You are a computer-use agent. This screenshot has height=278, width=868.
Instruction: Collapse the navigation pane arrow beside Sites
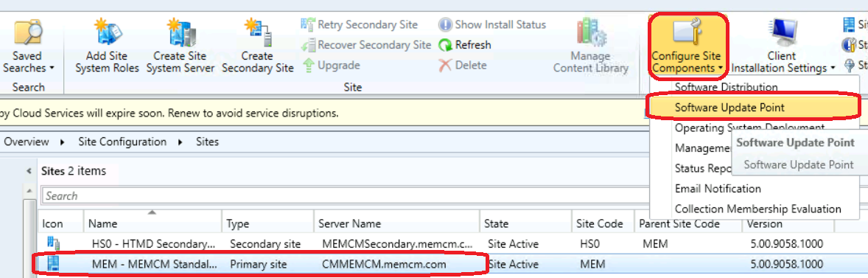click(29, 171)
